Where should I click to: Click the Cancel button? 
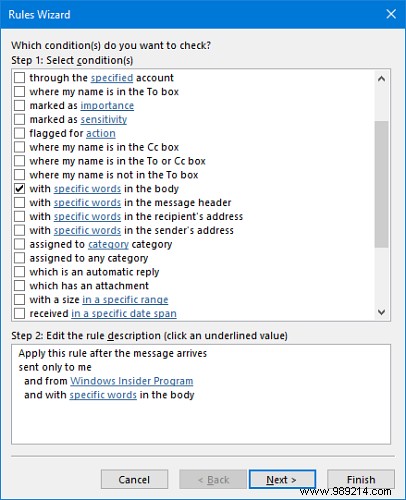coord(134,480)
